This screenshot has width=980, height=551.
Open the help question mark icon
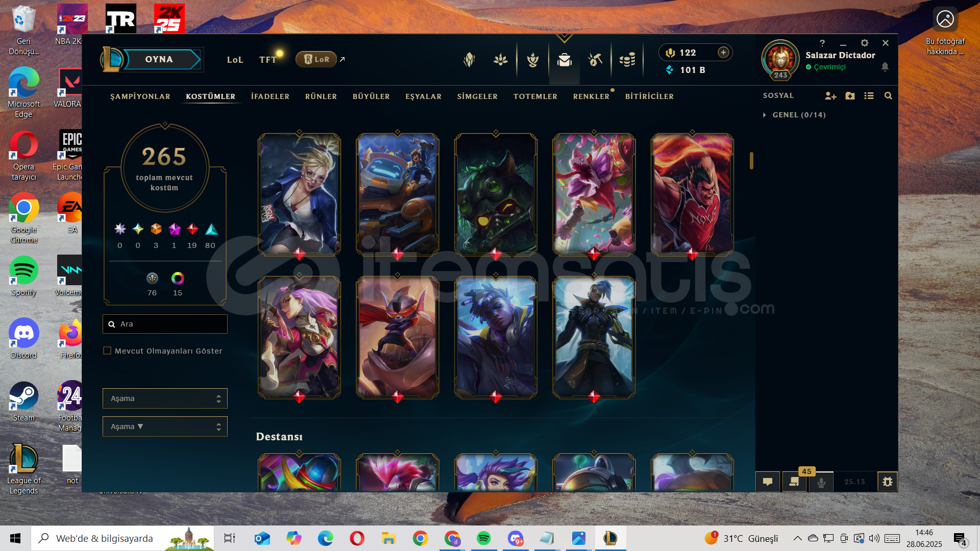coord(822,43)
